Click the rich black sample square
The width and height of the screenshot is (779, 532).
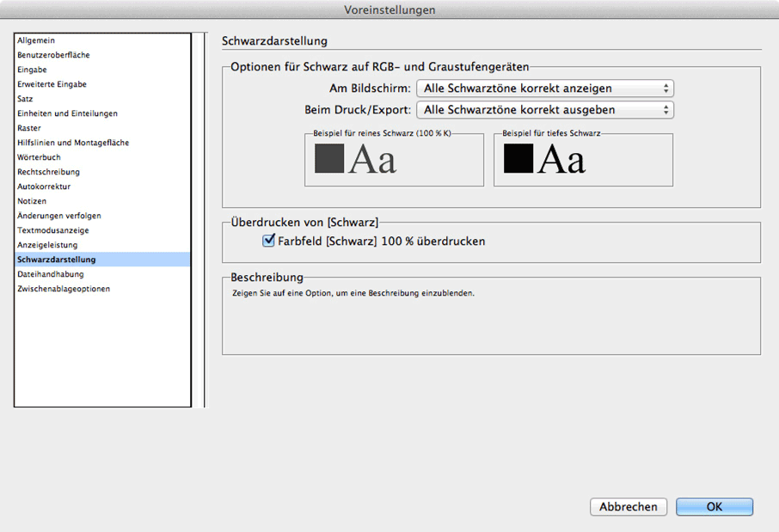click(x=518, y=158)
